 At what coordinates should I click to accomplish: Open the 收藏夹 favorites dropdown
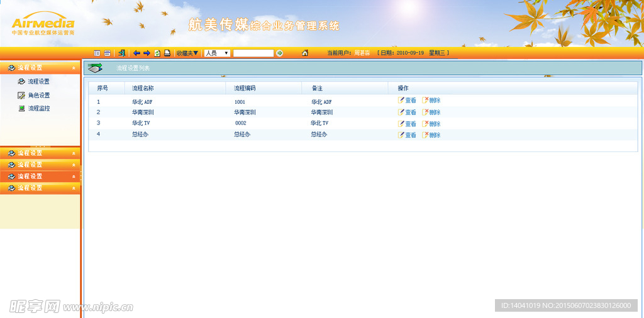coord(187,53)
